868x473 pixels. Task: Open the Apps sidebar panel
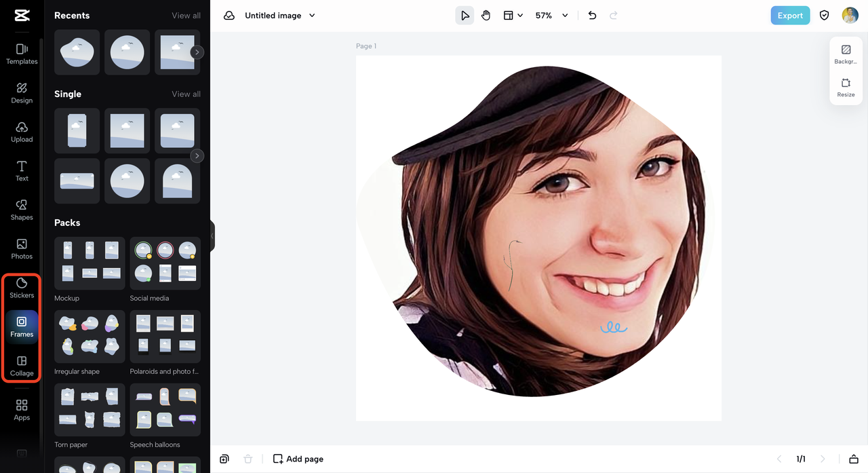click(x=22, y=410)
